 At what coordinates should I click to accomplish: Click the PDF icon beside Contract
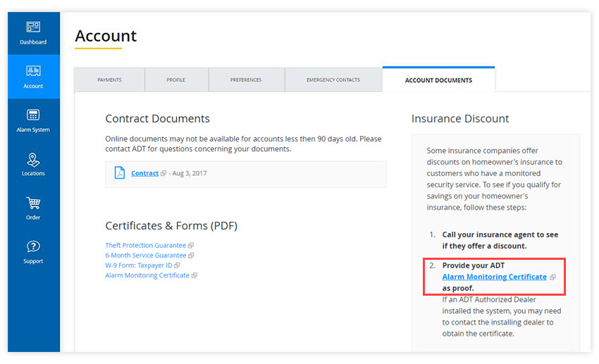pos(120,172)
